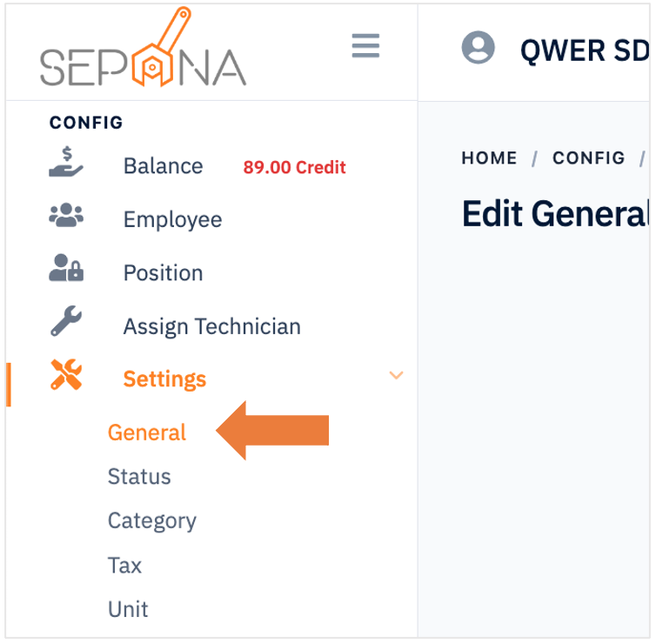Click the CONFIG breadcrumb link
The image size is (656, 644).
tap(589, 158)
